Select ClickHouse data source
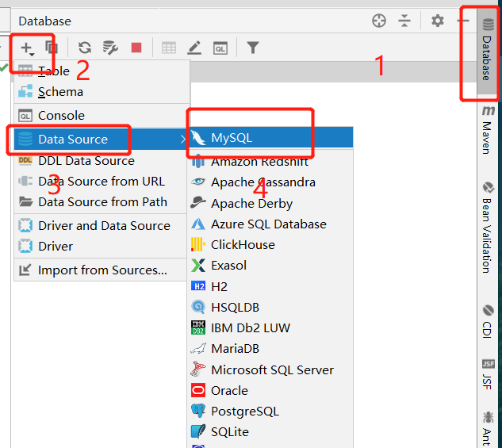The width and height of the screenshot is (502, 448). coord(270,245)
